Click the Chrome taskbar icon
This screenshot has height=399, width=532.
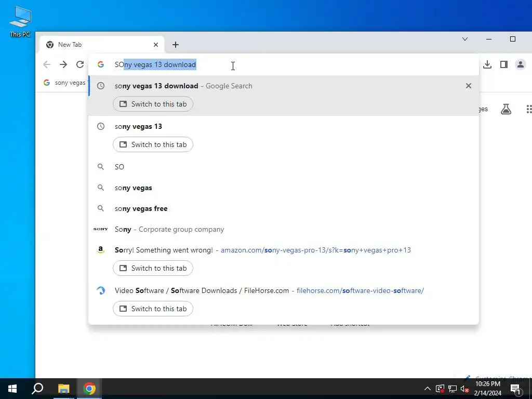point(89,389)
